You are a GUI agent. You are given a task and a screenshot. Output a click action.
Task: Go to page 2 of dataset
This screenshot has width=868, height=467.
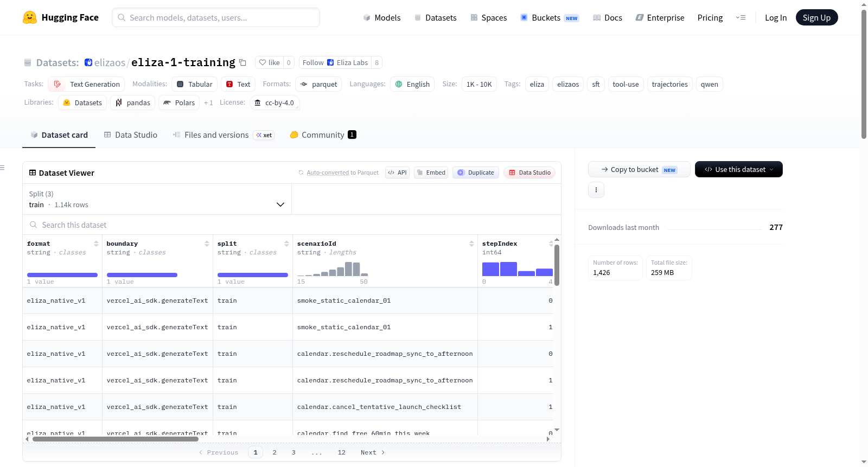275,452
